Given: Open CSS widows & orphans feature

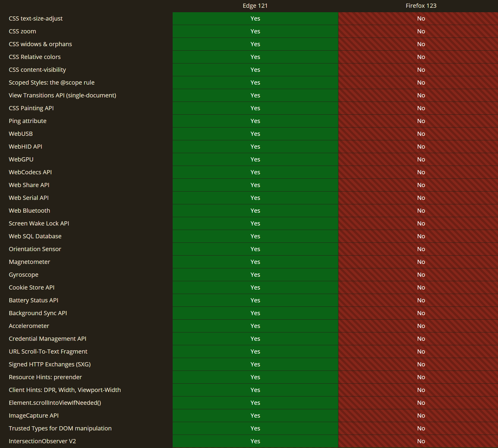Looking at the screenshot, I should [x=40, y=44].
